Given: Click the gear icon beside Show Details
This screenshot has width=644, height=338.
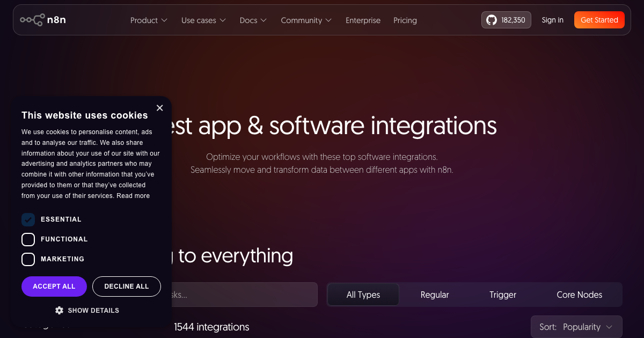Looking at the screenshot, I should pos(60,310).
